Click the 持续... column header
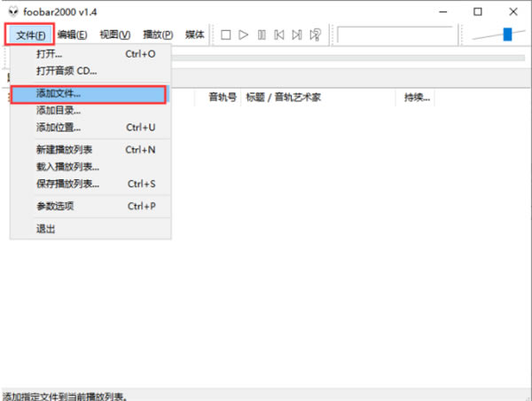Screen dimensions: 532x401 tap(415, 98)
